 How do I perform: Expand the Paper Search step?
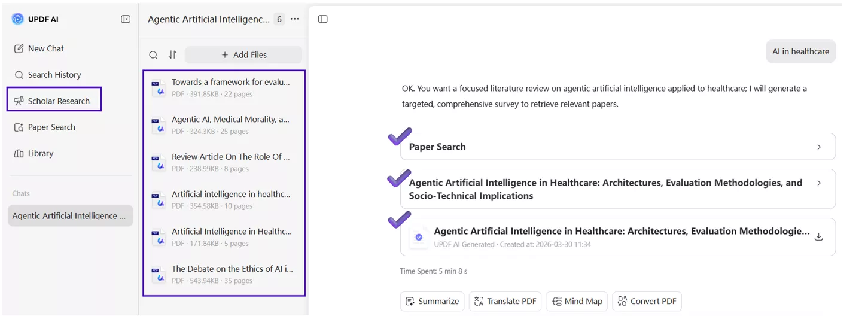819,147
